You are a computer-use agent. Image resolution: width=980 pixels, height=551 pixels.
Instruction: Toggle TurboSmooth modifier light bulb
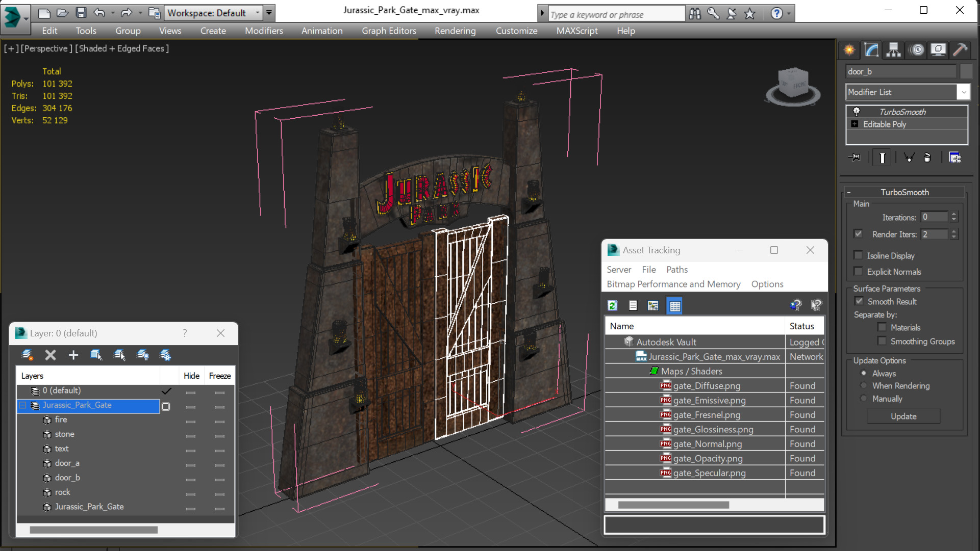tap(857, 112)
